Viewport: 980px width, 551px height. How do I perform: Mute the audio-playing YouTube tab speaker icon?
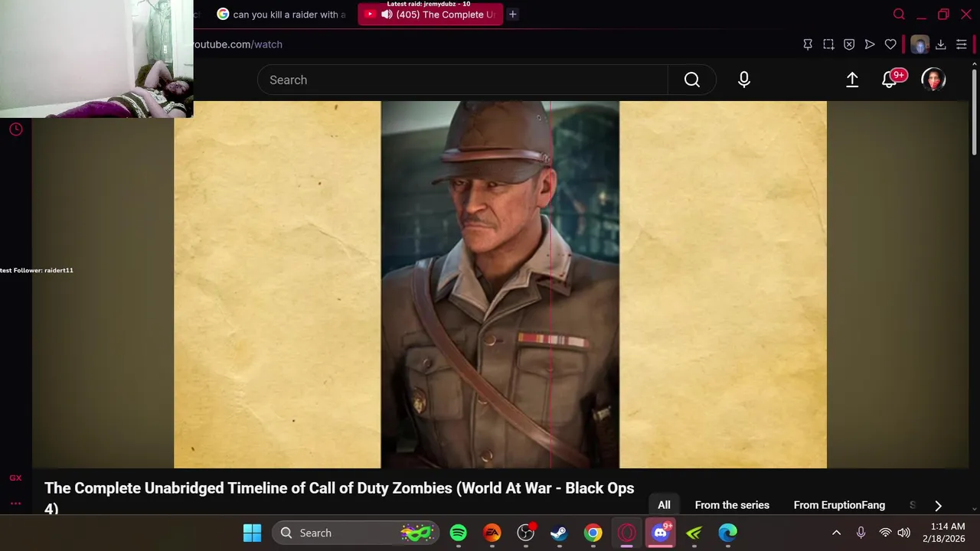coord(387,15)
